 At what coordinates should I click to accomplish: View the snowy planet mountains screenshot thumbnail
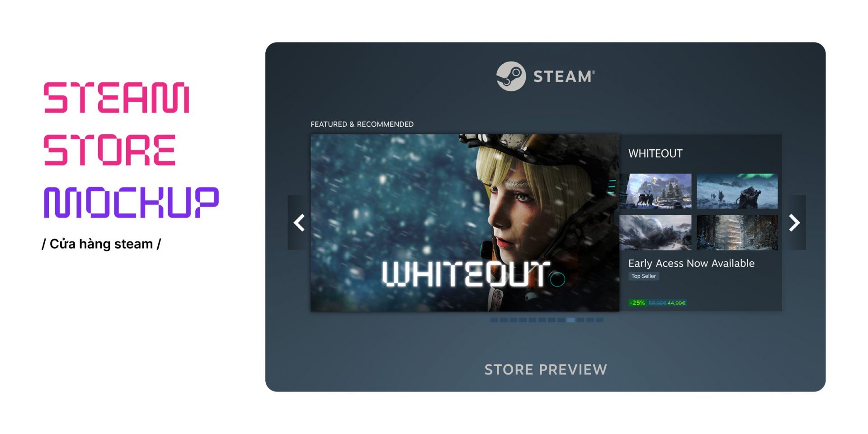click(656, 232)
